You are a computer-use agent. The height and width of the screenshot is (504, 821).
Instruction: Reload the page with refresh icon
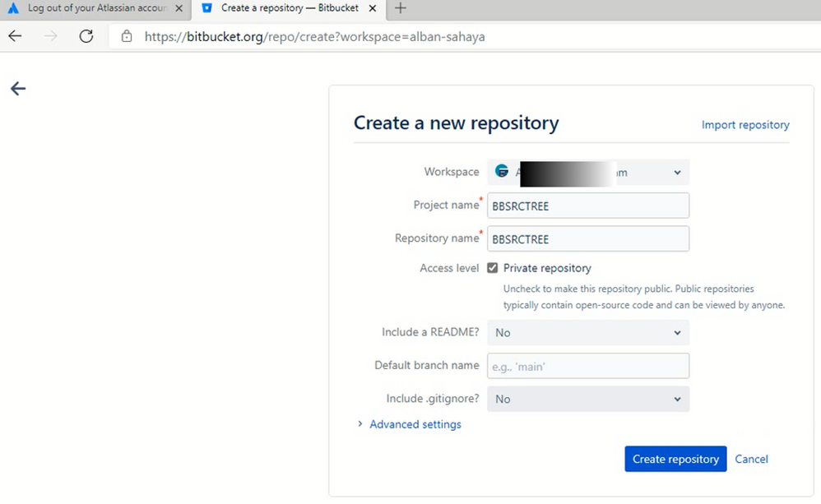coord(86,36)
